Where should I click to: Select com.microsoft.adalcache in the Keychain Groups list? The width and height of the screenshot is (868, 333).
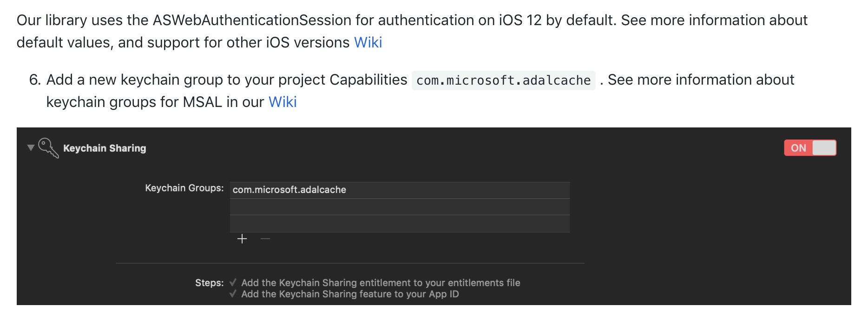point(289,190)
